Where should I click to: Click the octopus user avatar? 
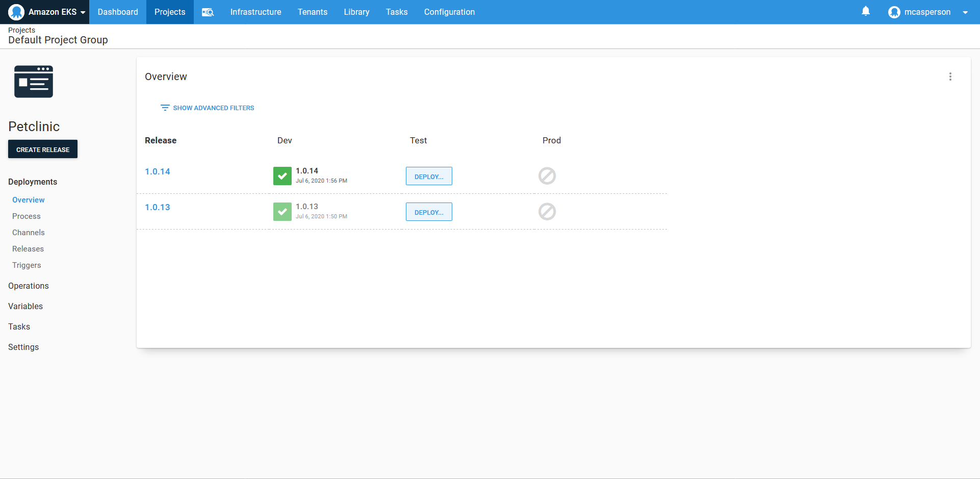tap(894, 12)
